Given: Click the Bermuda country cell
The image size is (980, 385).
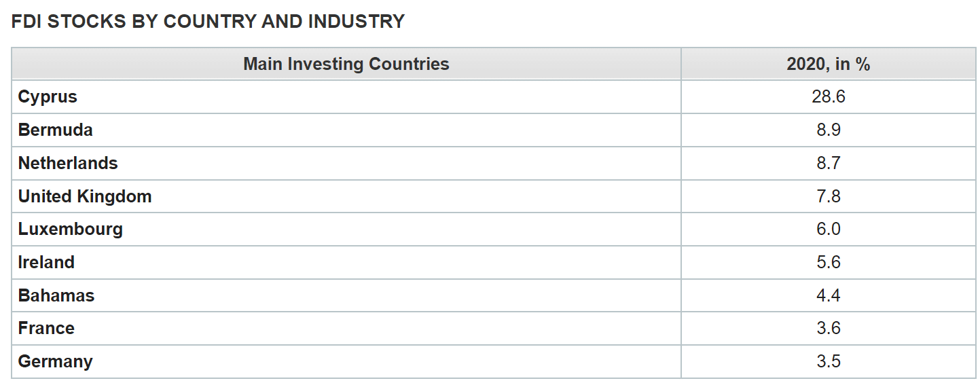Looking at the screenshot, I should tap(55, 130).
